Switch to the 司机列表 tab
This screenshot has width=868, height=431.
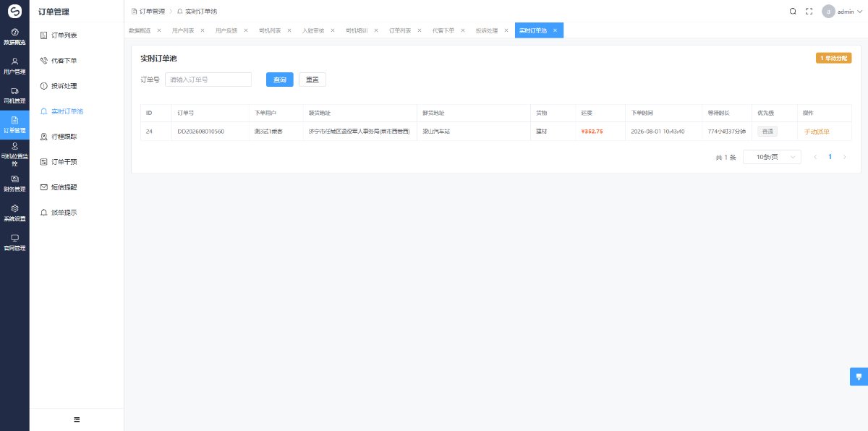coord(270,30)
